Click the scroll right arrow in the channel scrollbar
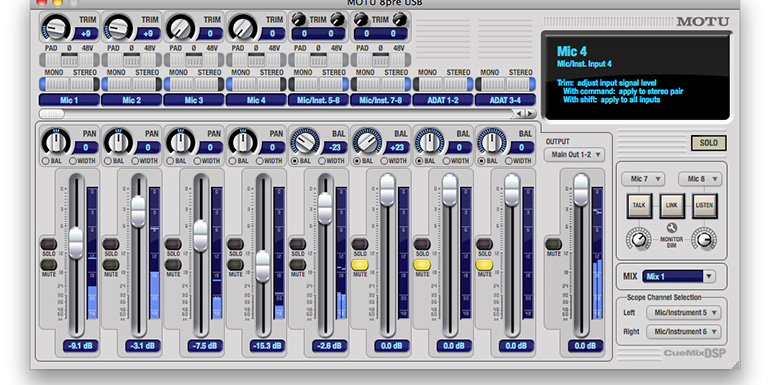770x385 pixels. coord(530,114)
